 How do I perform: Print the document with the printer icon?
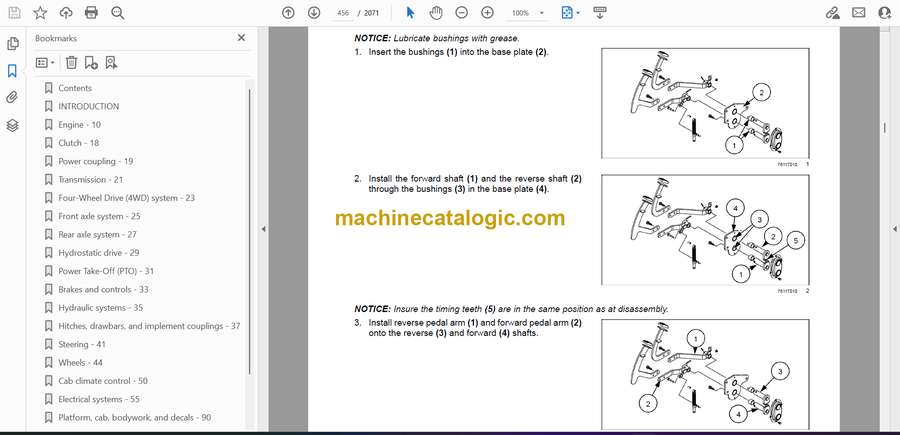pyautogui.click(x=91, y=13)
